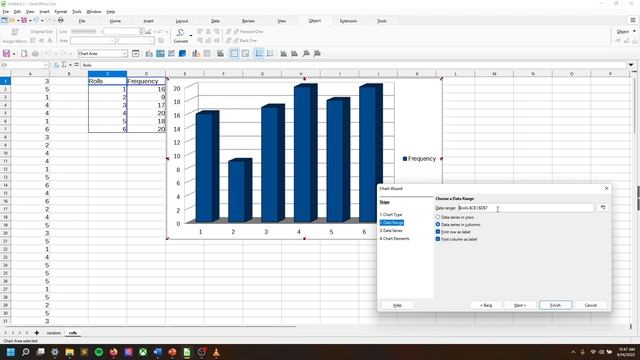Viewport: 640px width, 360px height.
Task: Click the Save icon on the chart toolbar row
Action: click(7, 53)
